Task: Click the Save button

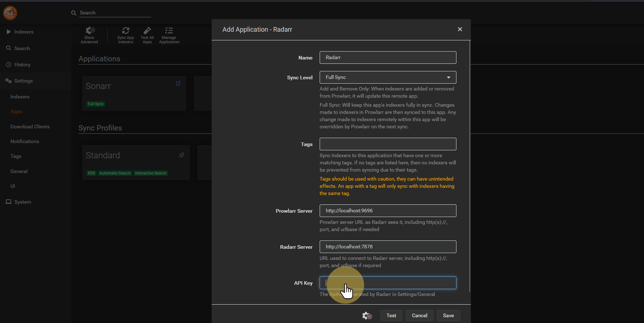Action: [448, 315]
